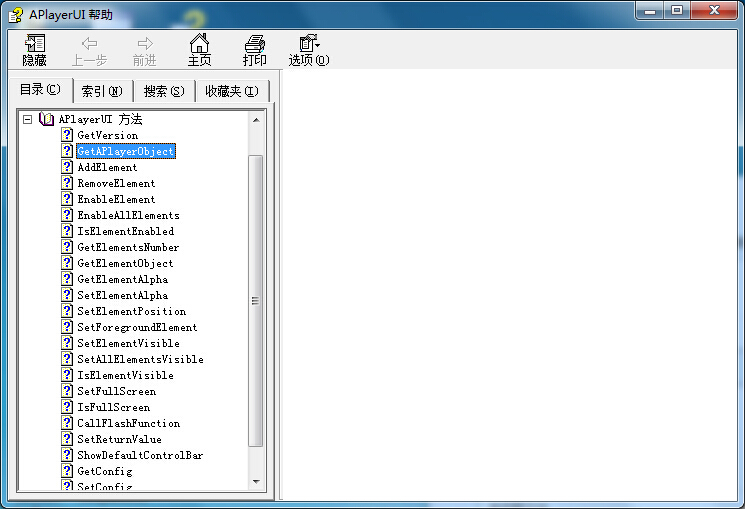Click the Forward (前进) arrow icon
The width and height of the screenshot is (745, 509).
[x=145, y=44]
